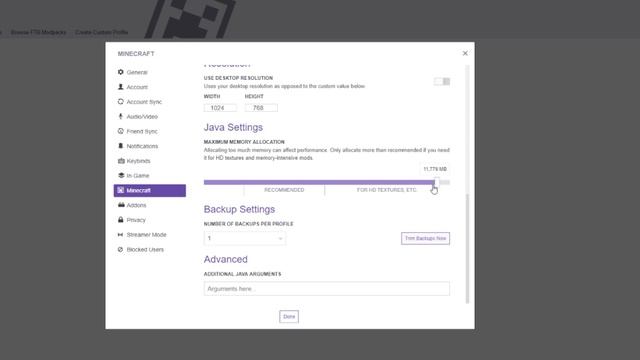Image resolution: width=640 pixels, height=360 pixels.
Task: Click the settings dialog vertical scrollbar
Action: pyautogui.click(x=467, y=248)
